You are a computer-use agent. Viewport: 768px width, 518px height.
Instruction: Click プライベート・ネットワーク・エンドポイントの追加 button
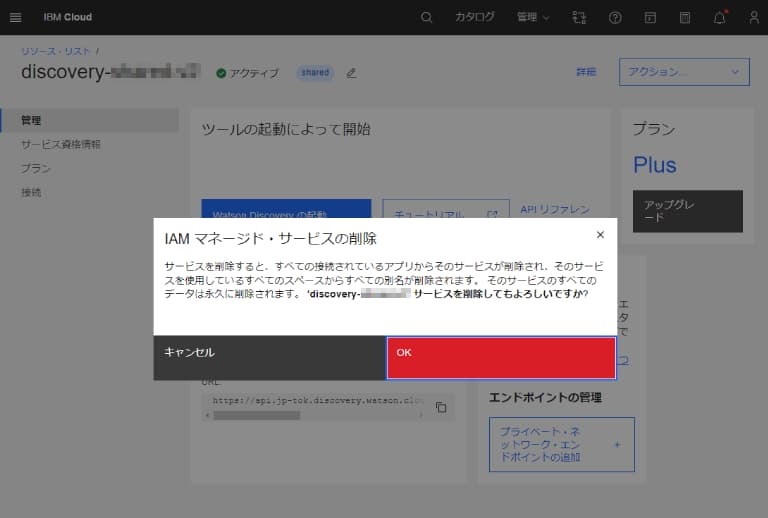[x=562, y=445]
